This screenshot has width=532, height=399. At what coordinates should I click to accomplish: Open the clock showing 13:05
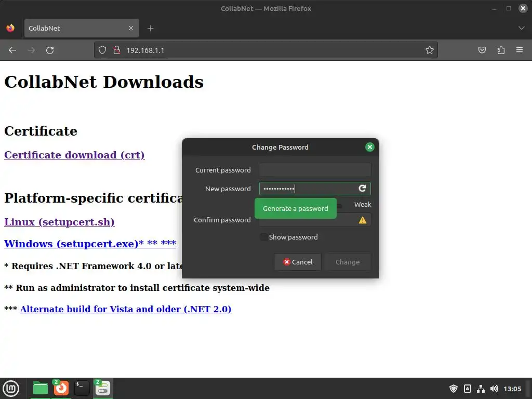[x=512, y=389]
